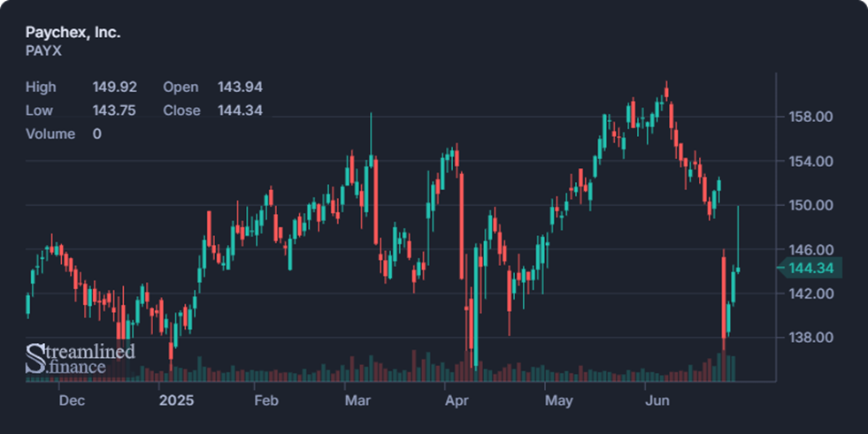The width and height of the screenshot is (868, 434).
Task: Click the 138.00 price axis label
Action: [810, 338]
